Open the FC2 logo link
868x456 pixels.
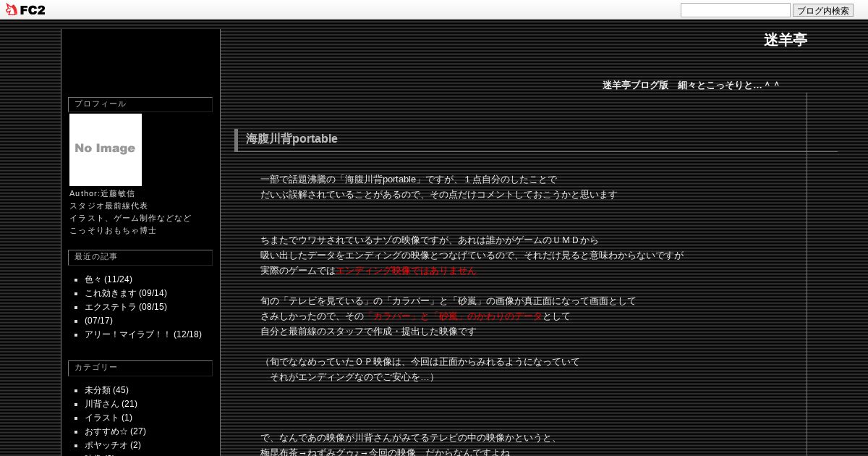(x=25, y=9)
